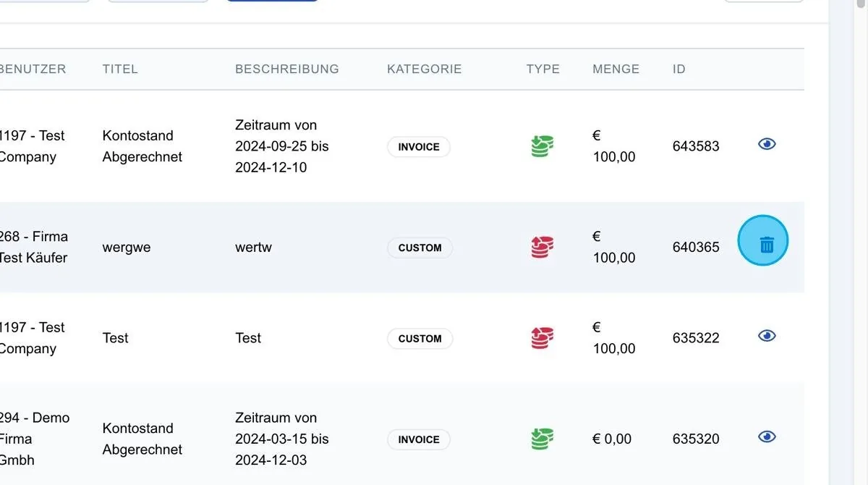This screenshot has height=485, width=868.
Task: Click red coins icon in Test row 635322
Action: (542, 338)
